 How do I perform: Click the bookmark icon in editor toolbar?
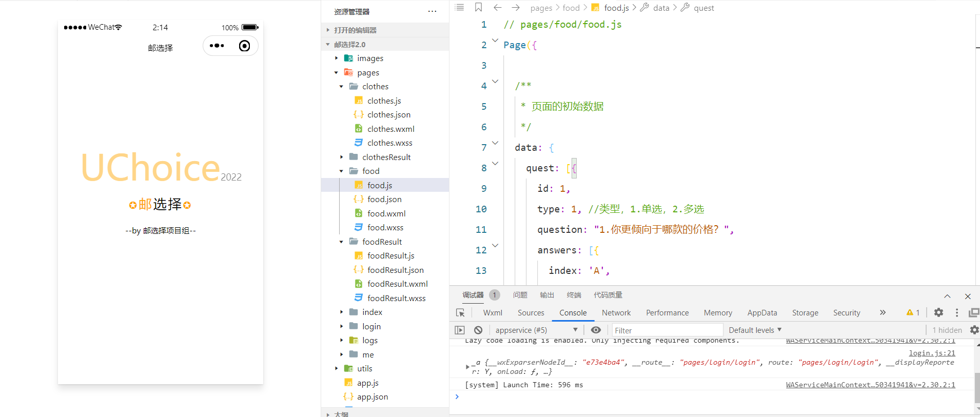[478, 7]
